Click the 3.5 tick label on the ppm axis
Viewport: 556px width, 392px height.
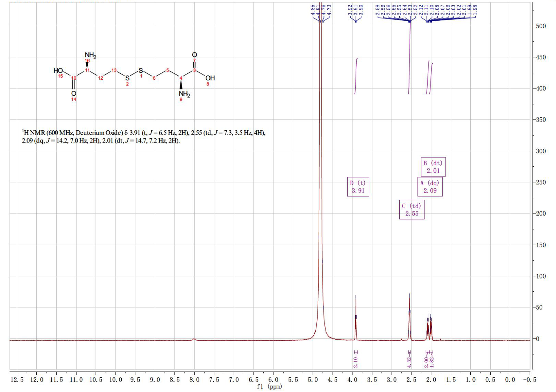[x=372, y=380]
